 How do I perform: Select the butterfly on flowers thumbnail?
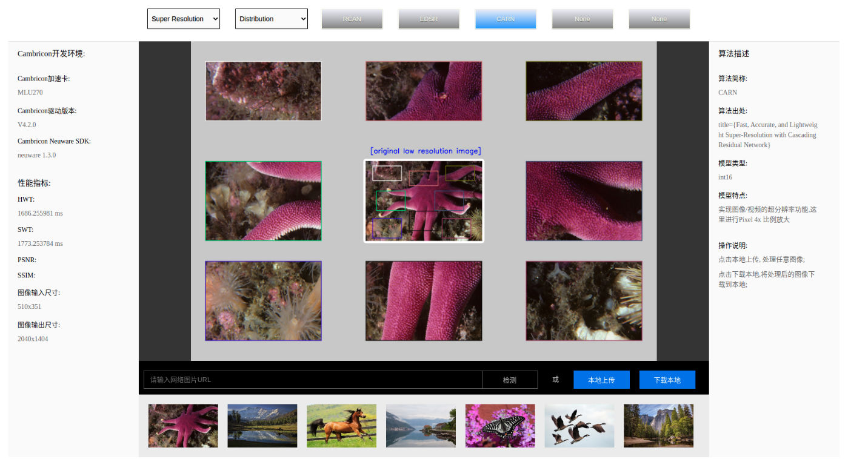pyautogui.click(x=500, y=426)
